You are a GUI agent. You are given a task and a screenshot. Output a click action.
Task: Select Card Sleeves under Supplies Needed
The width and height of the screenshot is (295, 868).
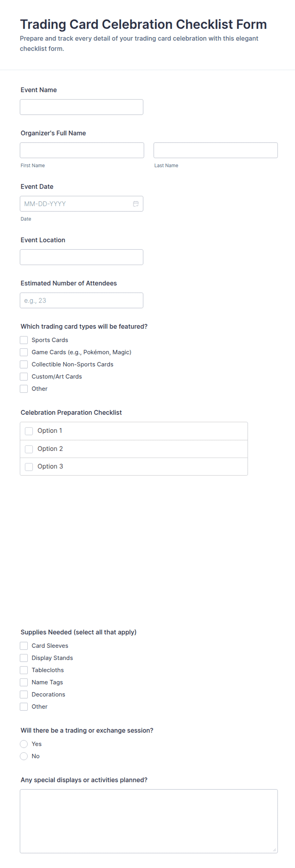coord(23,646)
